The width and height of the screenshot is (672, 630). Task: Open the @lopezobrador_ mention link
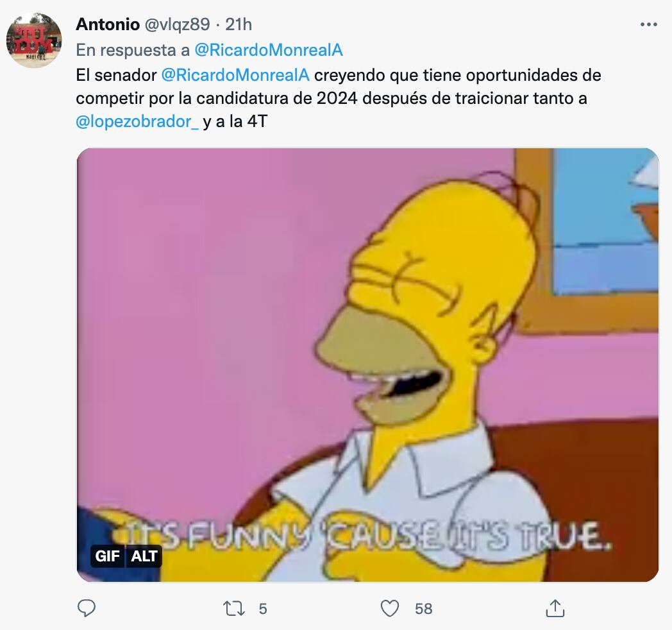click(137, 122)
